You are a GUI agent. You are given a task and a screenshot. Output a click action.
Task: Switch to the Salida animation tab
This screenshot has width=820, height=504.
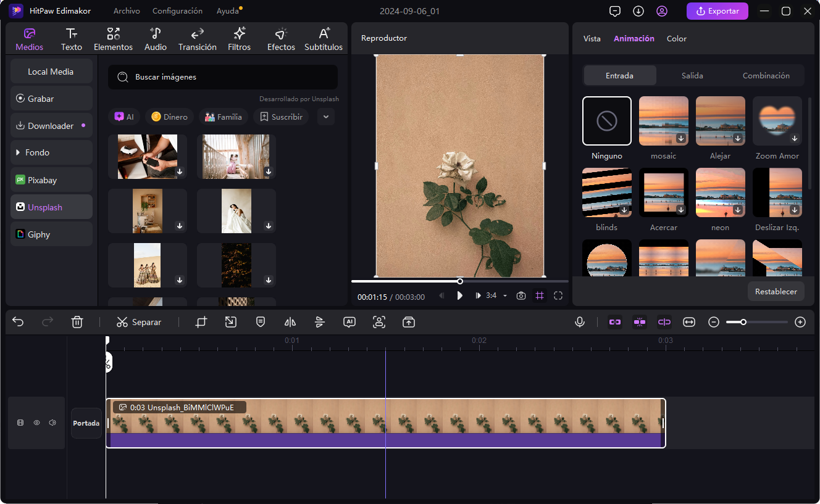pos(692,75)
